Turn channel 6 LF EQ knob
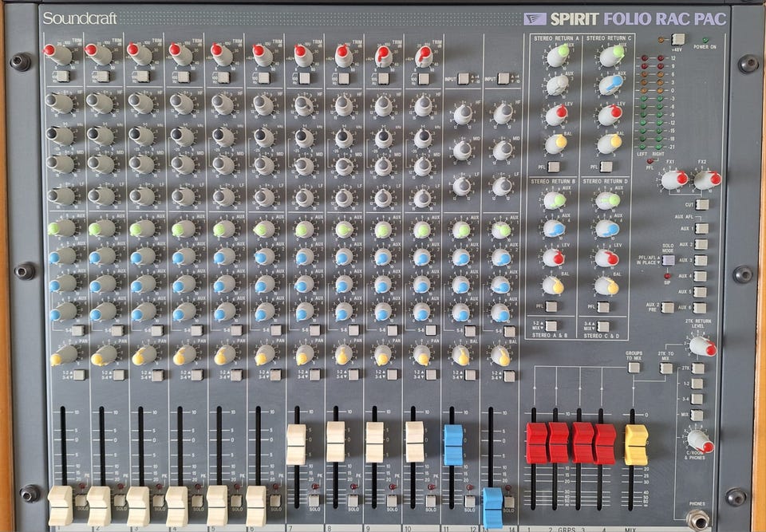Image resolution: width=766 pixels, height=532 pixels. tap(264, 197)
